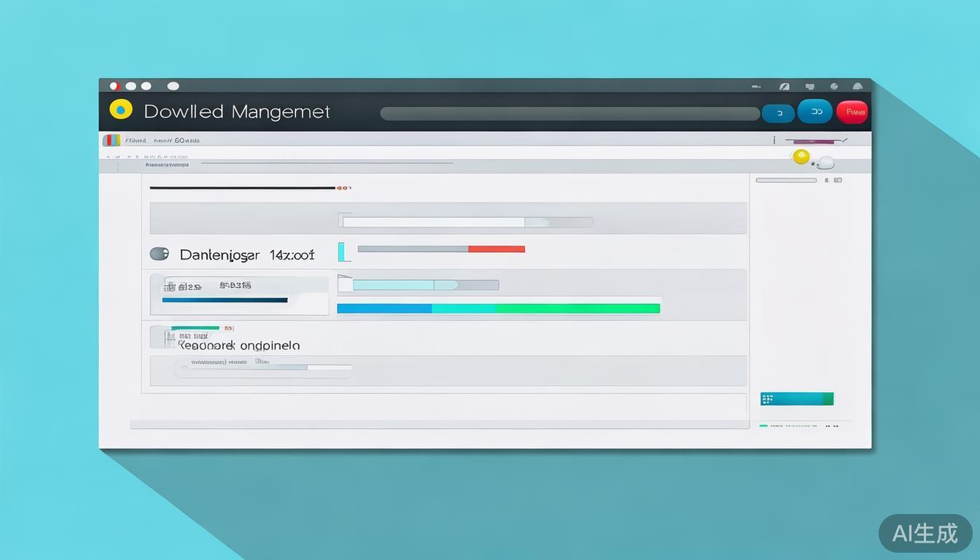Focus the long gray search bar in header
Viewport: 980px width, 560px height.
[x=569, y=114]
